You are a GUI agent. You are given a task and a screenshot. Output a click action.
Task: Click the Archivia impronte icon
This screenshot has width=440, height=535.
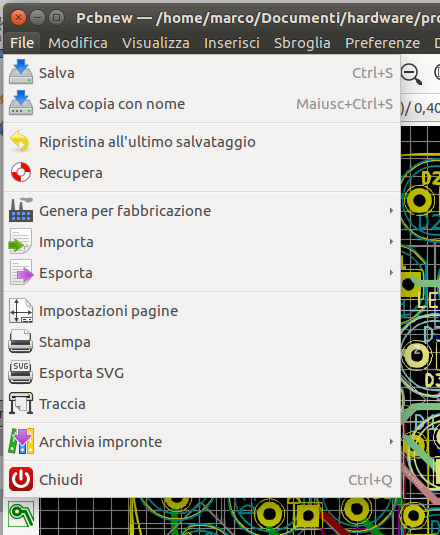point(21,441)
